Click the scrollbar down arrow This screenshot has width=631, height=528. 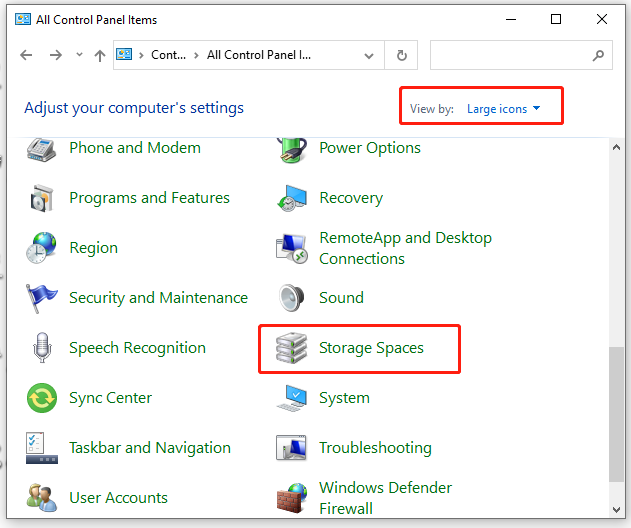click(616, 509)
